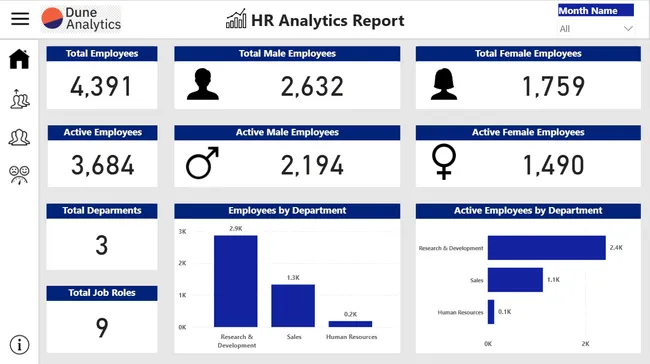This screenshot has width=650, height=364.
Task: Open the satisfaction faces gauge icon
Action: pos(19,175)
